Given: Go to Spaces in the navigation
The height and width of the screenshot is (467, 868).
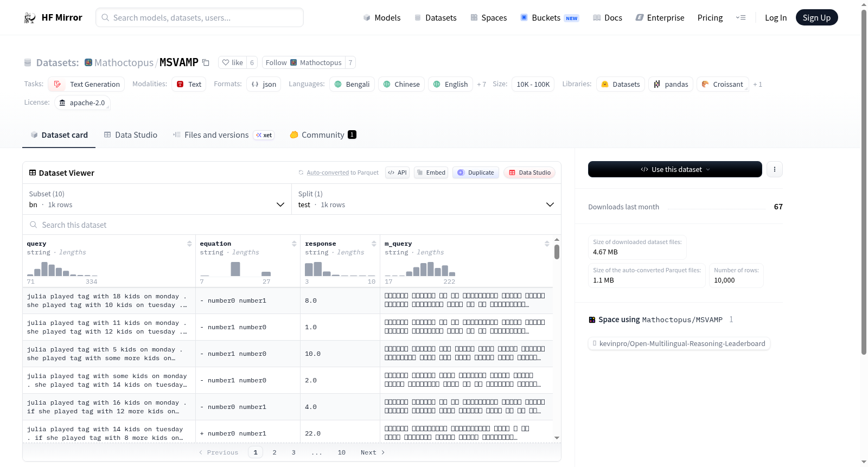Looking at the screenshot, I should pyautogui.click(x=488, y=18).
